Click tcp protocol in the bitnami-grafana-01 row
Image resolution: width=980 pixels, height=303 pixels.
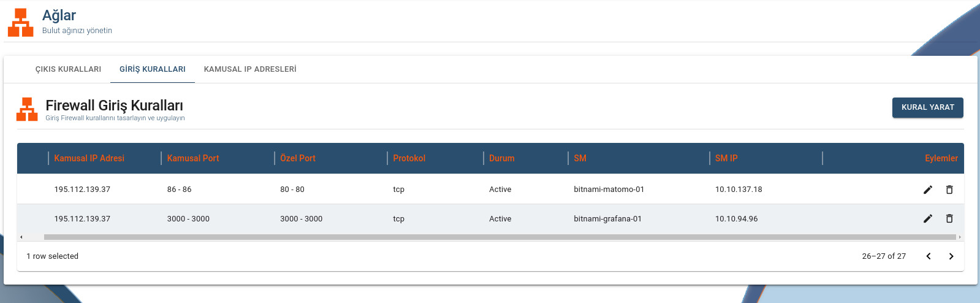click(399, 219)
